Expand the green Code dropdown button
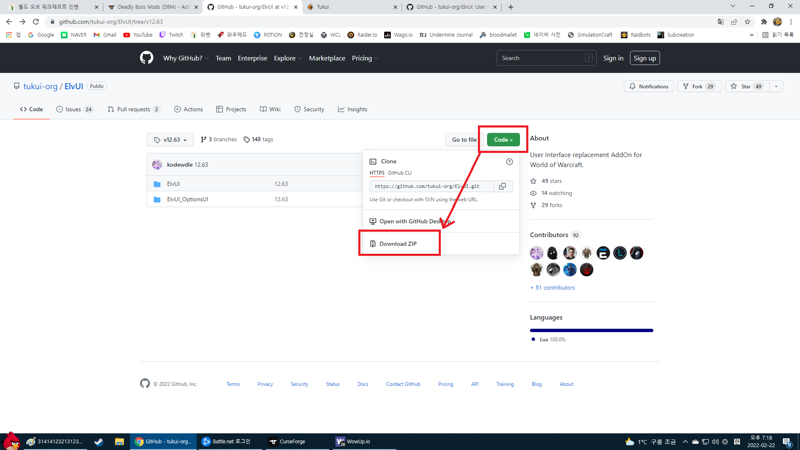The image size is (800, 450). tap(503, 139)
